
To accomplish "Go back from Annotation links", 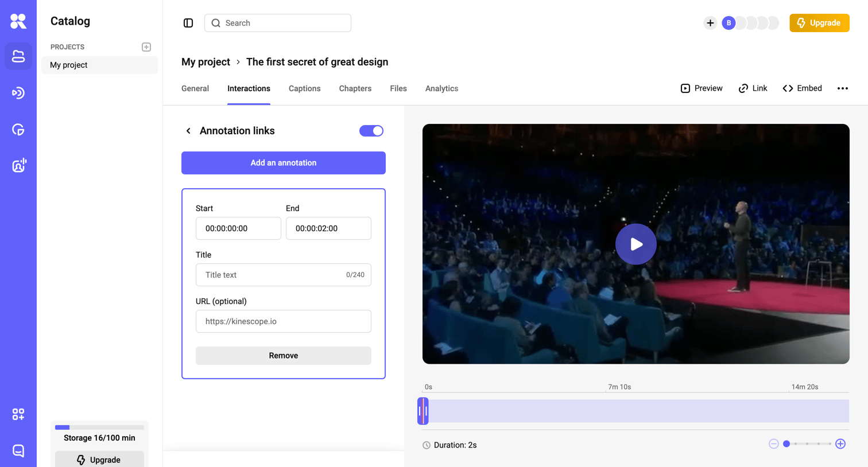I will (x=188, y=131).
